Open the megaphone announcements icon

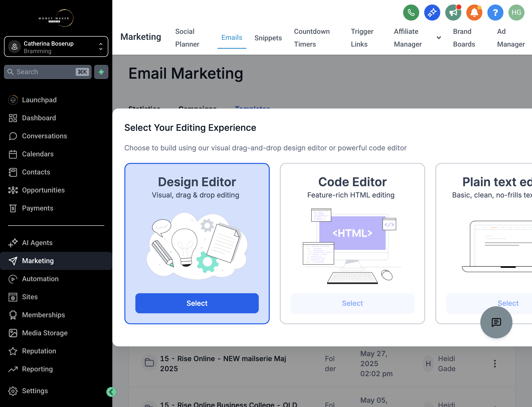pyautogui.click(x=453, y=13)
